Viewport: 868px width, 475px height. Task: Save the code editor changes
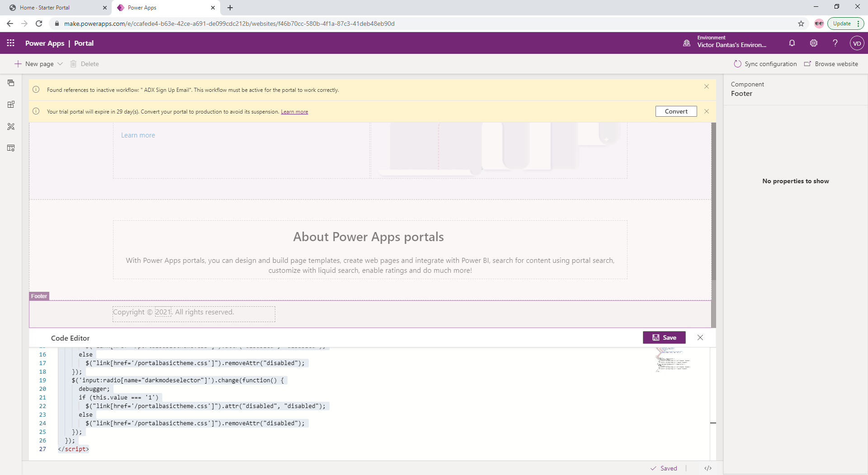tap(664, 337)
